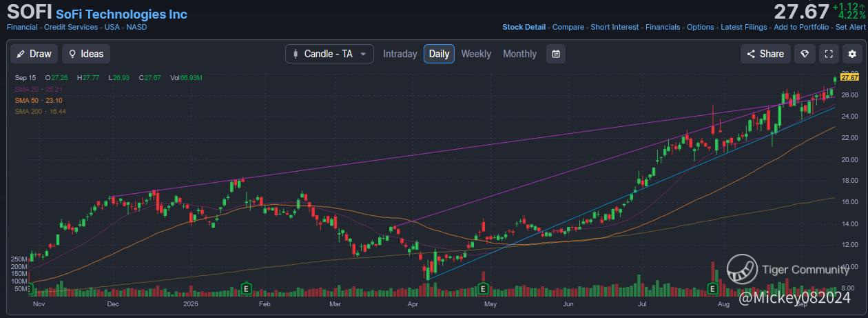The image size is (868, 318).
Task: Click the Set Alert link
Action: point(851,28)
